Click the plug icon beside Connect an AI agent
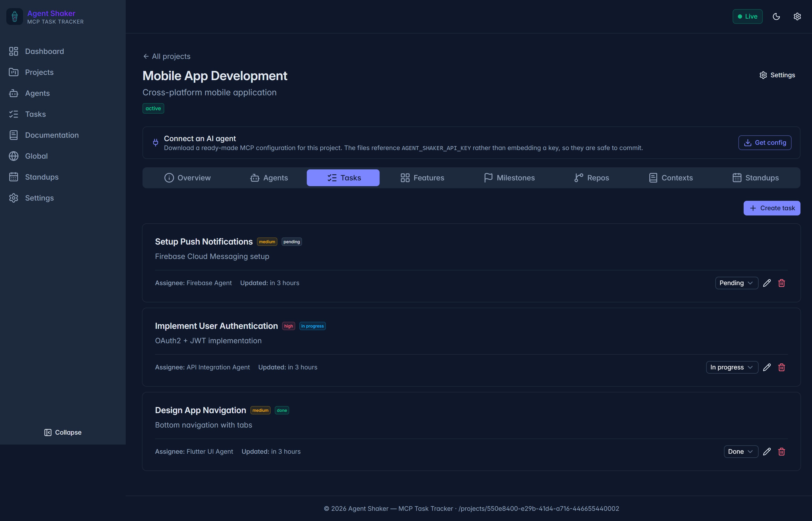Screen dimensions: 812x521 155,143
